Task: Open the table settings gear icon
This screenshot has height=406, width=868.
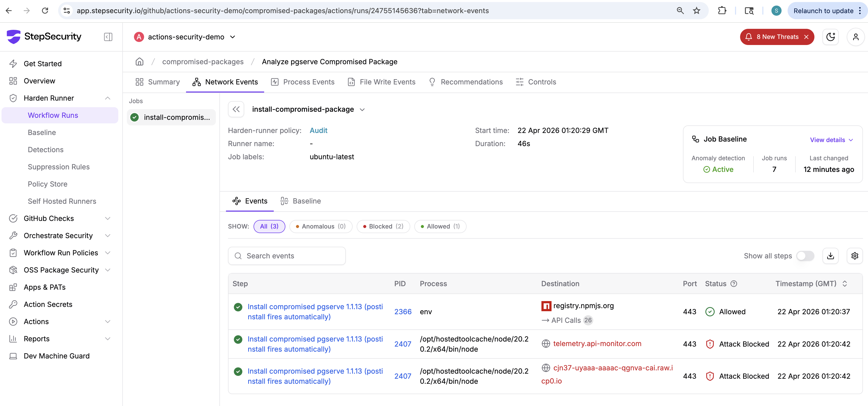Action: tap(855, 256)
